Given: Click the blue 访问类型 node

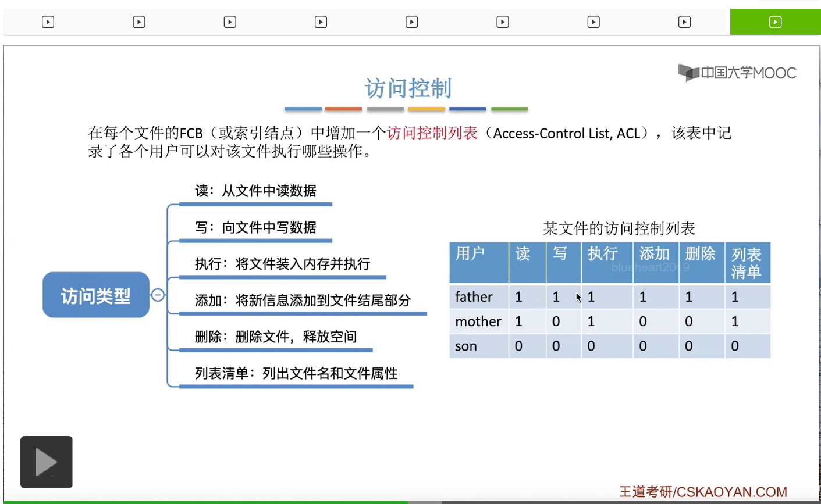Looking at the screenshot, I should pos(96,295).
